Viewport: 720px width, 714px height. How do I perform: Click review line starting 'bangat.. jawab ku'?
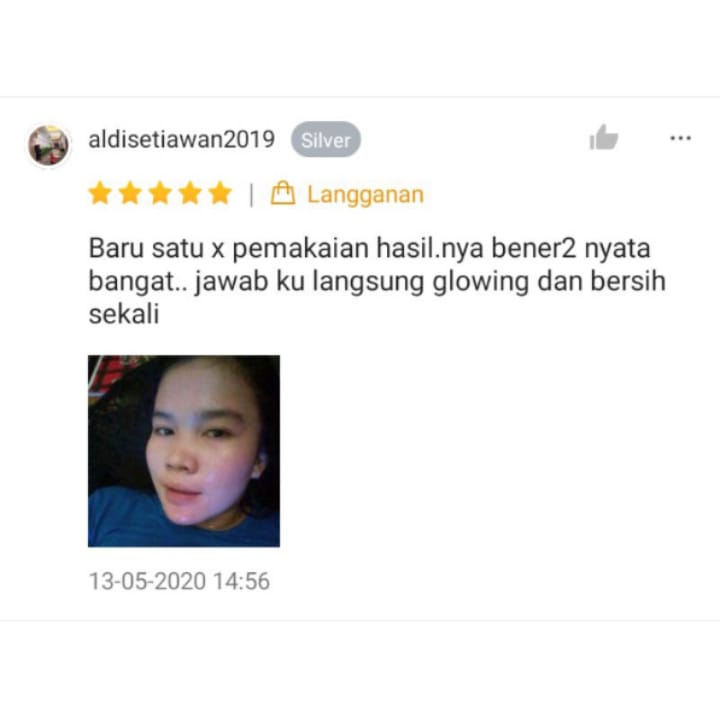coord(377,281)
